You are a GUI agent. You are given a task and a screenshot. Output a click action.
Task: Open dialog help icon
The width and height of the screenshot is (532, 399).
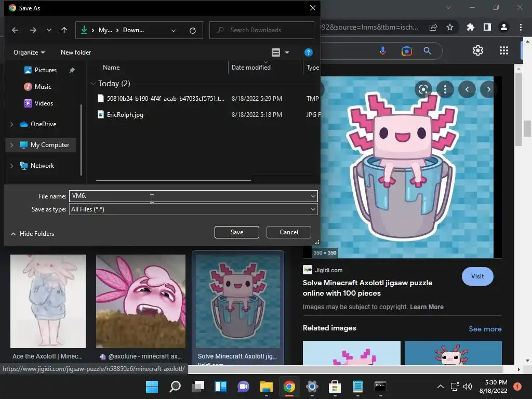(x=309, y=52)
